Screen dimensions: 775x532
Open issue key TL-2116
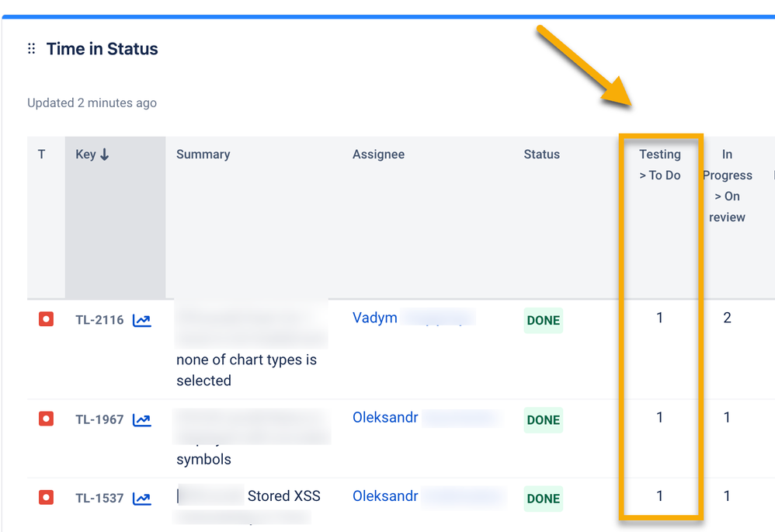(x=99, y=320)
